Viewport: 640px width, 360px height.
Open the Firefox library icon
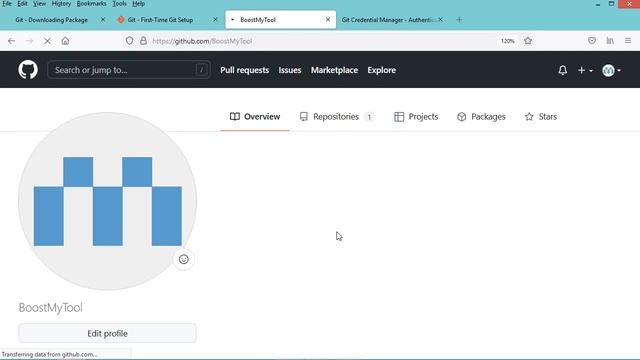pyautogui.click(x=610, y=41)
